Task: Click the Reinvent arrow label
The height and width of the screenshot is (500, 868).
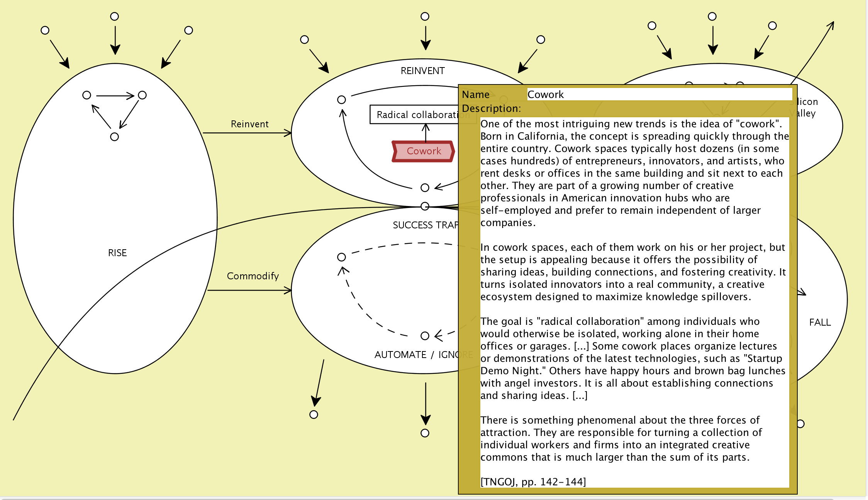Action: point(249,124)
